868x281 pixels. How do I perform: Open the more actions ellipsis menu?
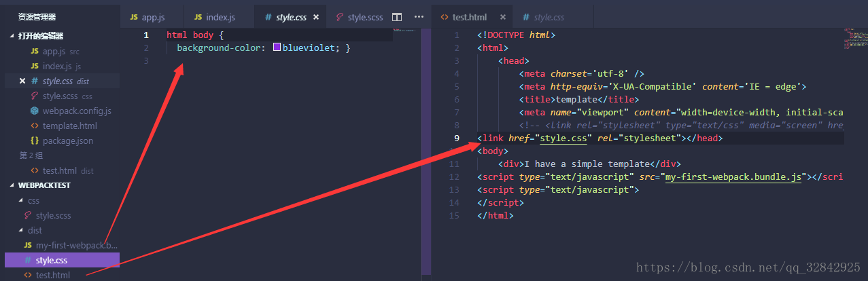(x=418, y=17)
